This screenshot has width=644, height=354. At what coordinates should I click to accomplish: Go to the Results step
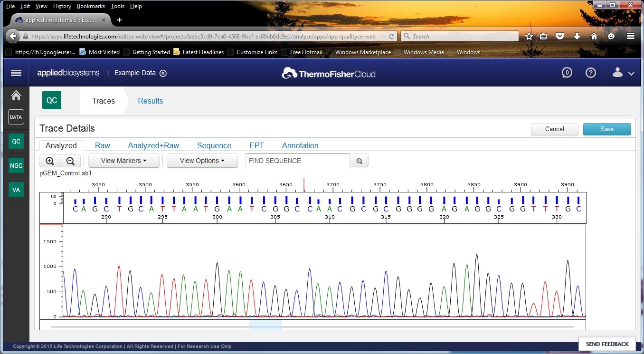[150, 101]
